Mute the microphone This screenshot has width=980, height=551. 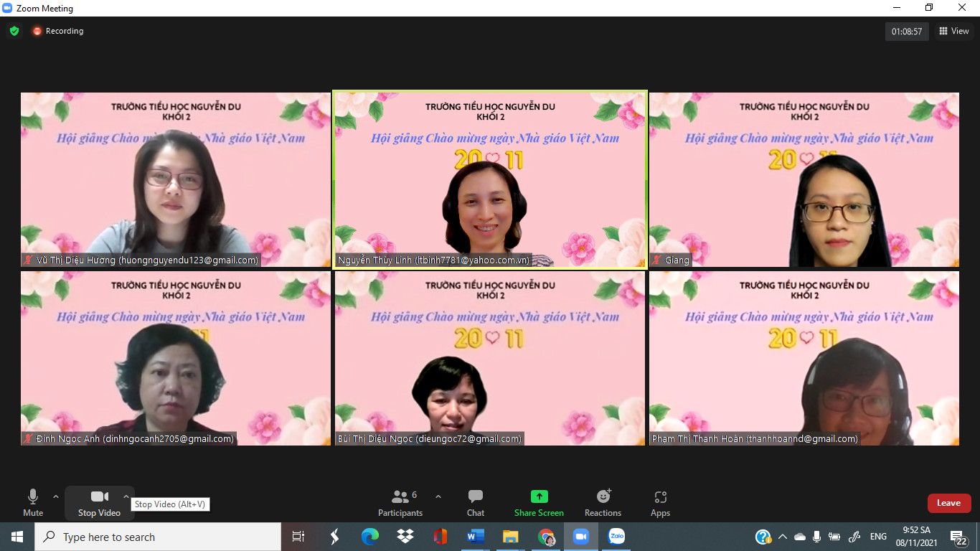tap(33, 502)
